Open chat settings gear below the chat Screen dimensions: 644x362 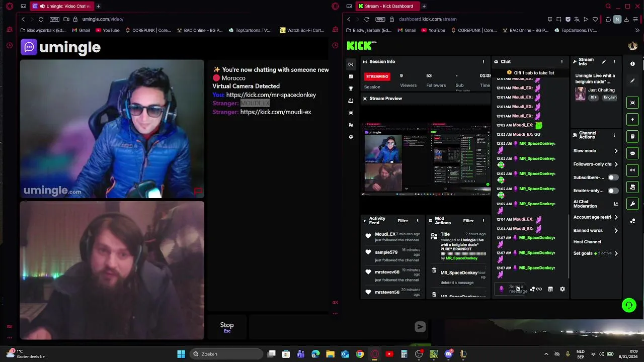click(562, 289)
